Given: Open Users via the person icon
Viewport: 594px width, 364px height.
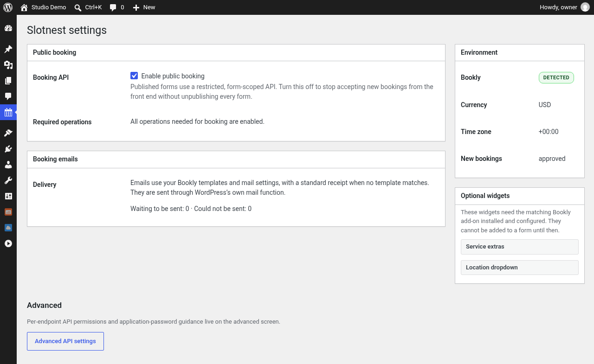Looking at the screenshot, I should pos(8,165).
